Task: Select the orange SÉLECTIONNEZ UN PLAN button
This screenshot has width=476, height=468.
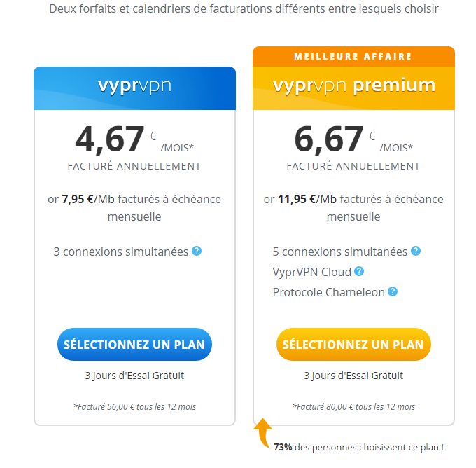Action: [x=353, y=344]
